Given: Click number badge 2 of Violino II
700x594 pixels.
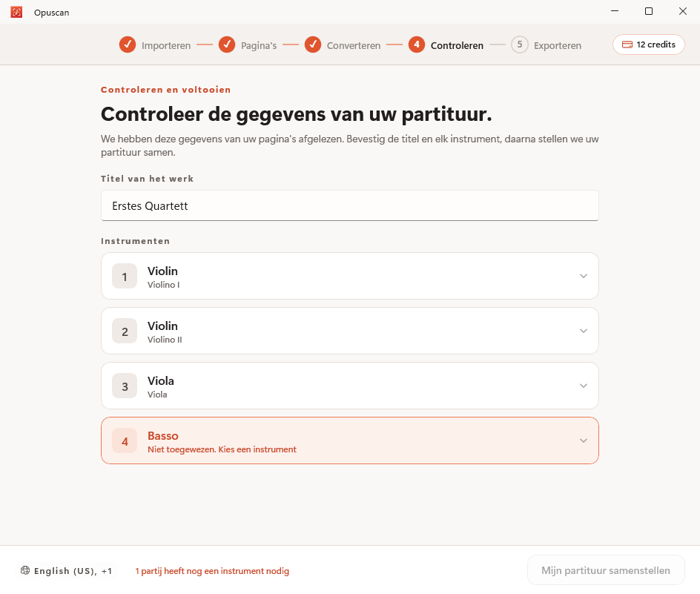Looking at the screenshot, I should click(x=125, y=331).
